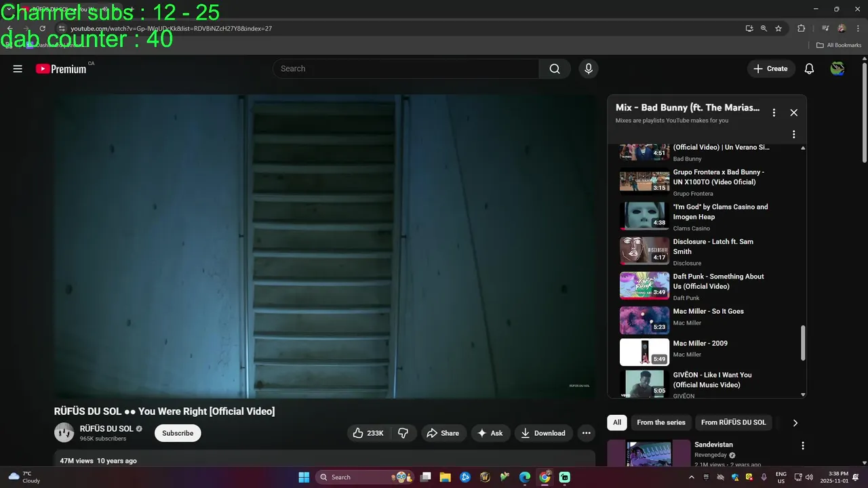
Task: Open RÜFÜS DU SOL channel name link
Action: [106, 428]
